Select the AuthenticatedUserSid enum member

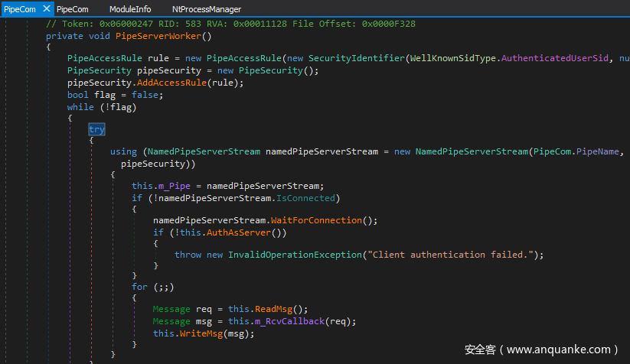(557, 58)
